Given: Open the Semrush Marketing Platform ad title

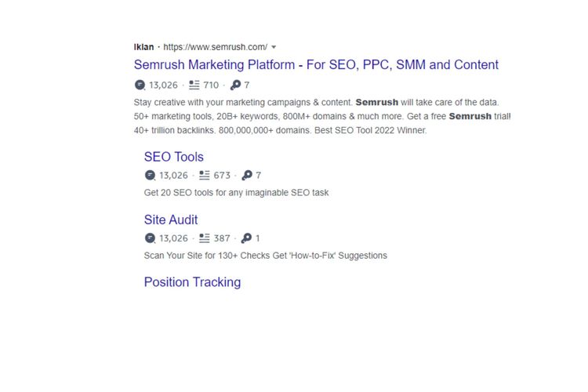Looking at the screenshot, I should coord(316,65).
